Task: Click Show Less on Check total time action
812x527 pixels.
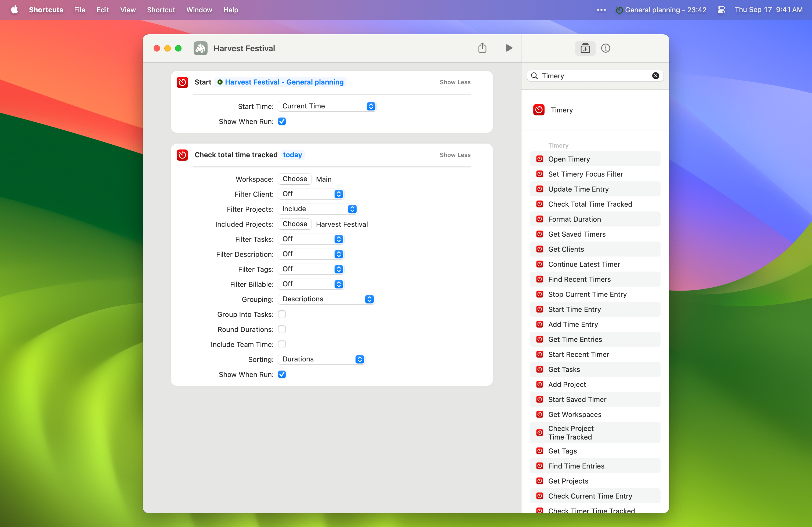Action: 455,155
